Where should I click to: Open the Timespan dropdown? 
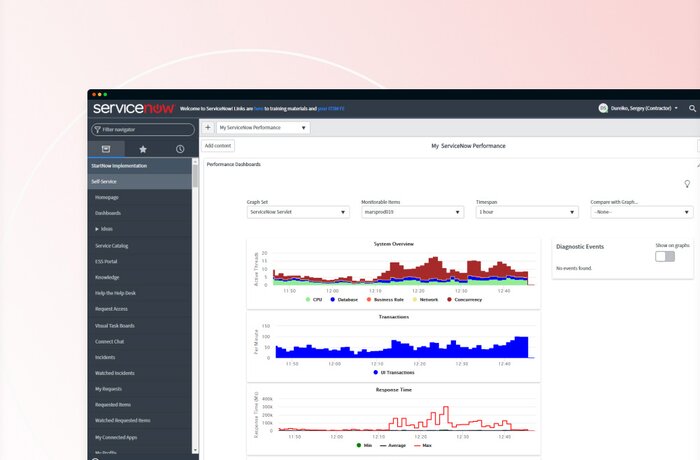click(527, 212)
